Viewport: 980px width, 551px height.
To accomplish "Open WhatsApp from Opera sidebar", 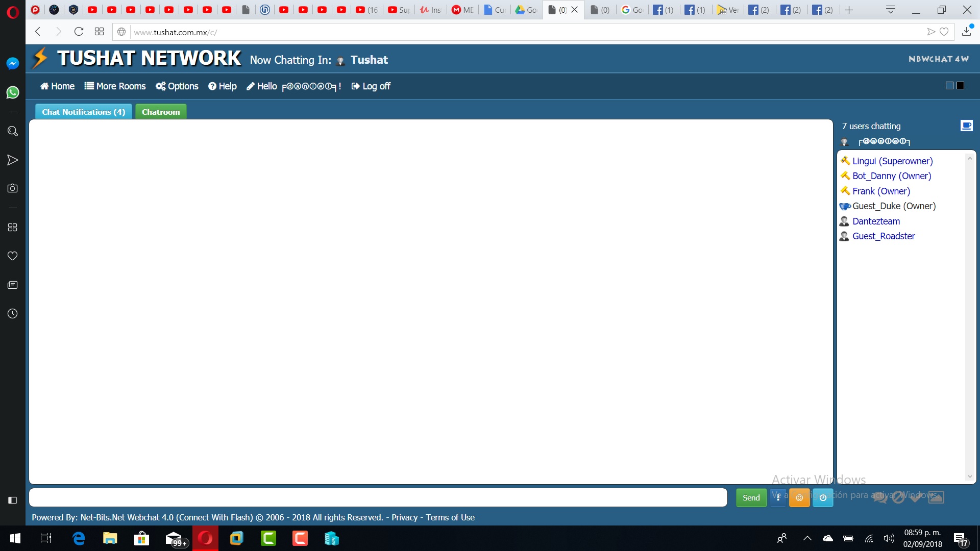I will point(13,92).
